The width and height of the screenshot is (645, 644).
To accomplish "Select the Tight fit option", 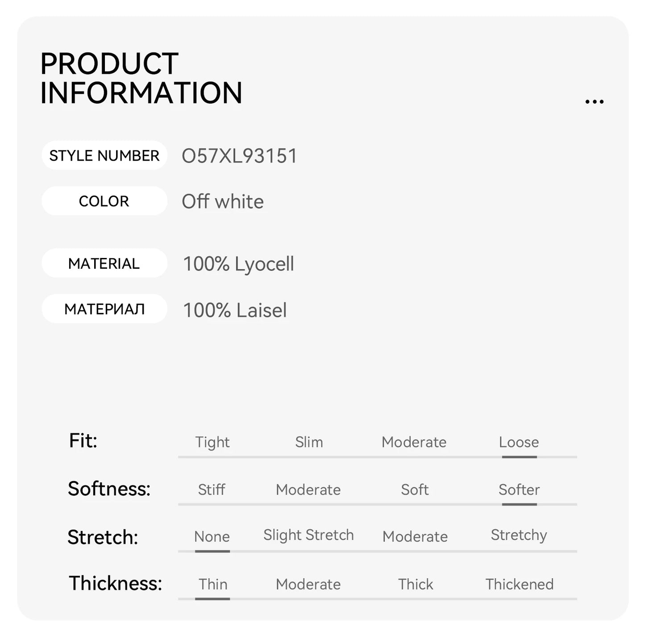I will pos(212,442).
